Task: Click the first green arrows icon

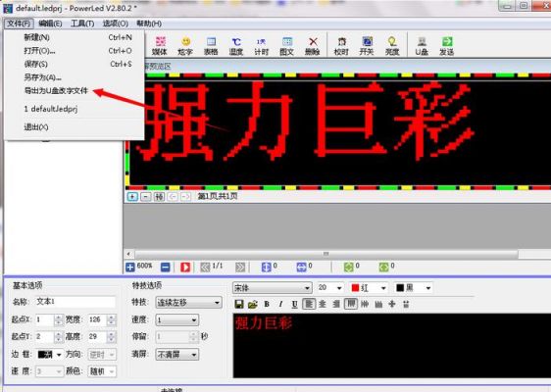Action: (x=348, y=268)
